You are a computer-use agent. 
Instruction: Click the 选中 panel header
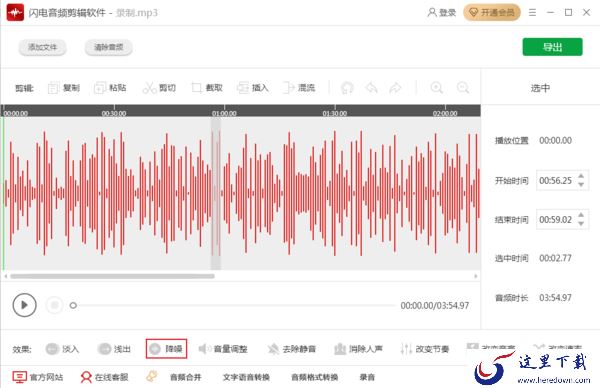click(x=540, y=88)
